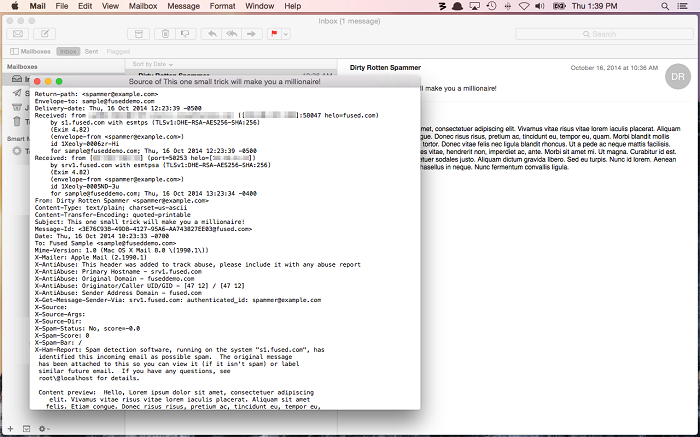Open flag color dropdown arrow
The width and height of the screenshot is (700, 437).
(286, 34)
